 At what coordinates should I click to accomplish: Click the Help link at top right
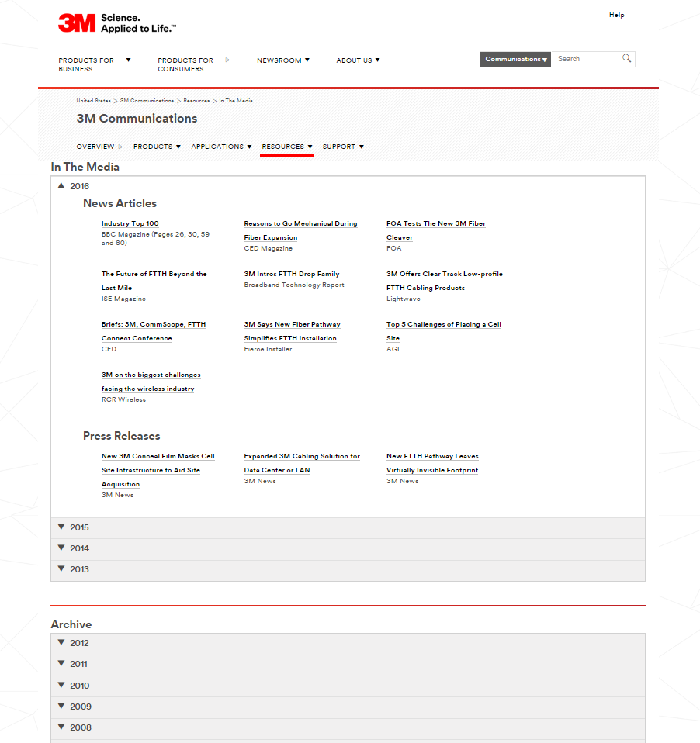[616, 14]
